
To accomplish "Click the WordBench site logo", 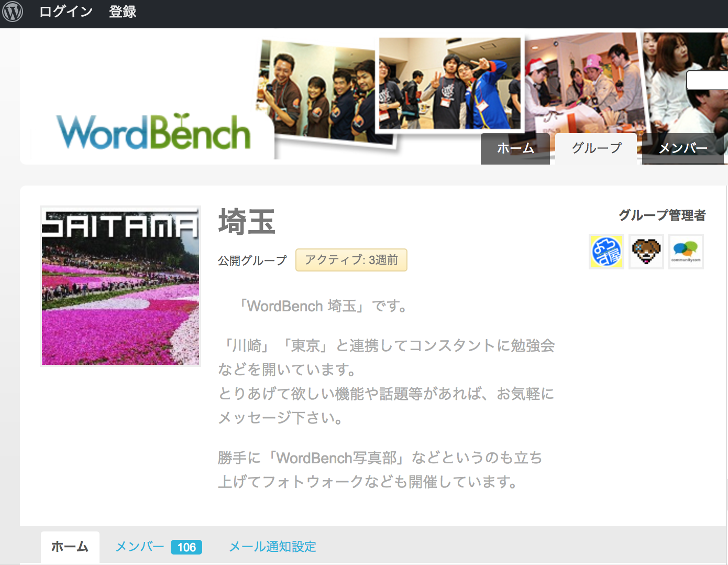I will [x=153, y=132].
